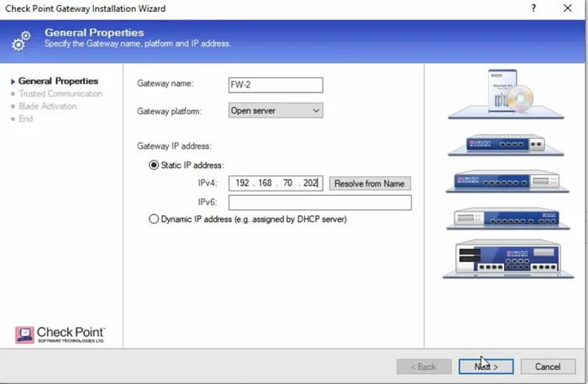The width and height of the screenshot is (588, 384).
Task: Close the Gateway Installation Wizard window
Action: [568, 8]
